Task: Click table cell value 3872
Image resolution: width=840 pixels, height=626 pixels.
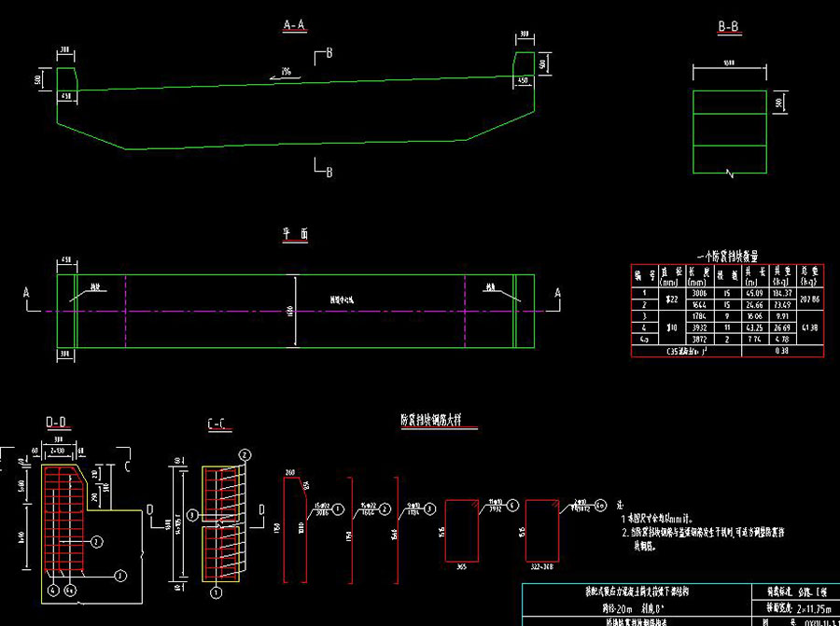Action: [699, 340]
